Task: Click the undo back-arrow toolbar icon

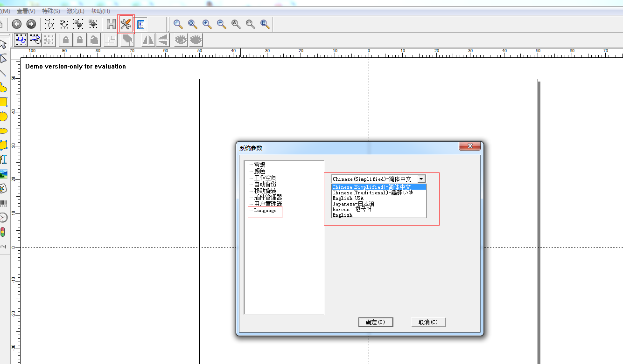Action: [17, 24]
